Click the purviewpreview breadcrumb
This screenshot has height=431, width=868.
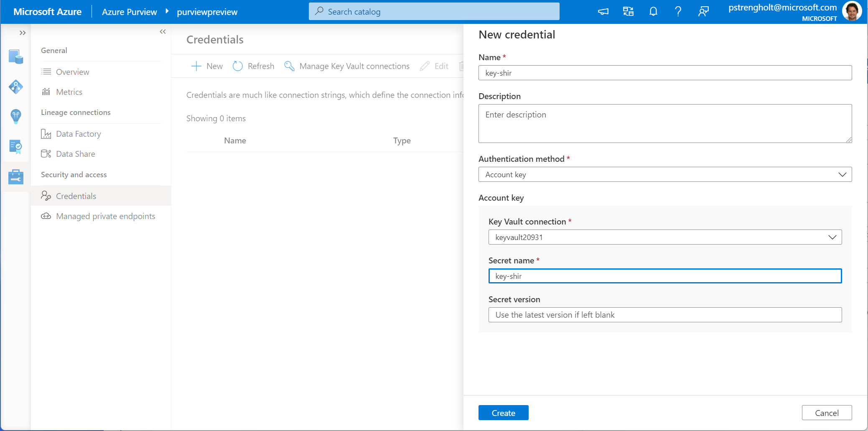click(x=207, y=12)
